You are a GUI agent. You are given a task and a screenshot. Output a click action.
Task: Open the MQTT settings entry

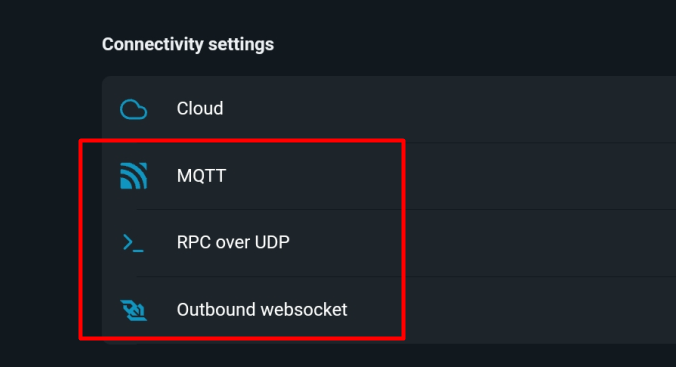pos(389,176)
